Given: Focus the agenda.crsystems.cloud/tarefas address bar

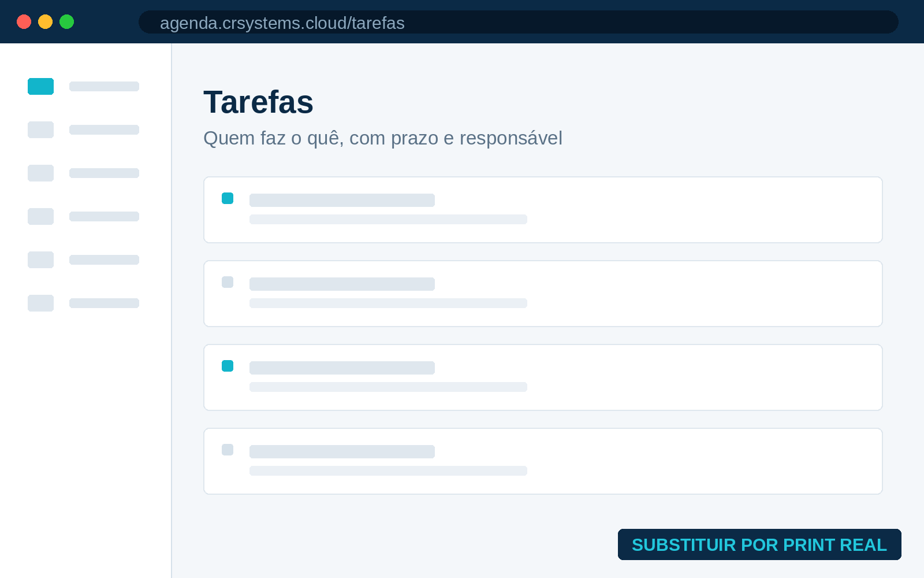Looking at the screenshot, I should (x=519, y=22).
